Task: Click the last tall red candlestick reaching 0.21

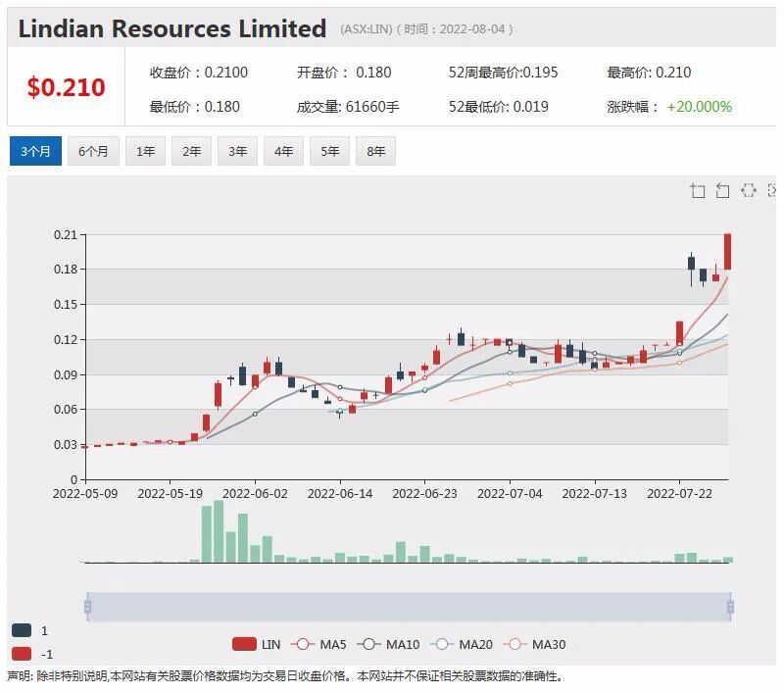Action: (x=727, y=252)
